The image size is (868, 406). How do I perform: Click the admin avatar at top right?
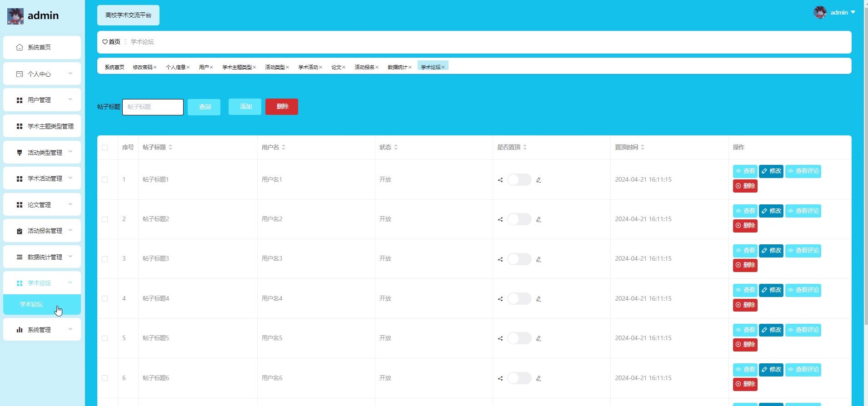point(820,12)
